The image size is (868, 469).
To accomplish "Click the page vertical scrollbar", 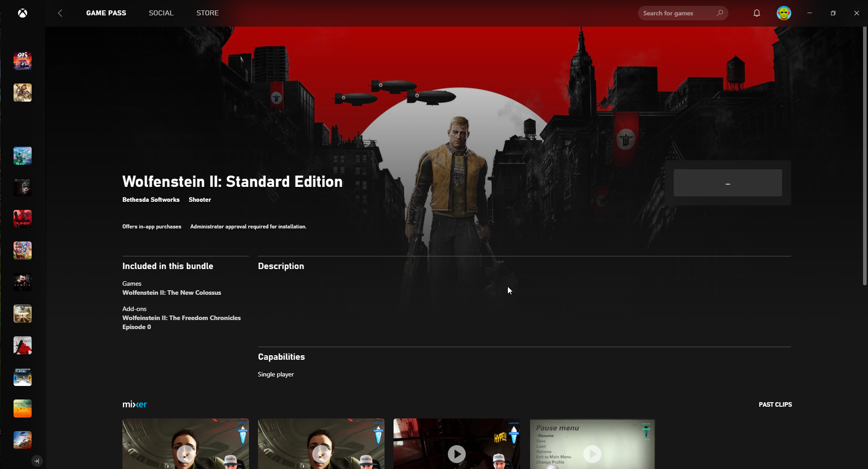I will tap(865, 156).
